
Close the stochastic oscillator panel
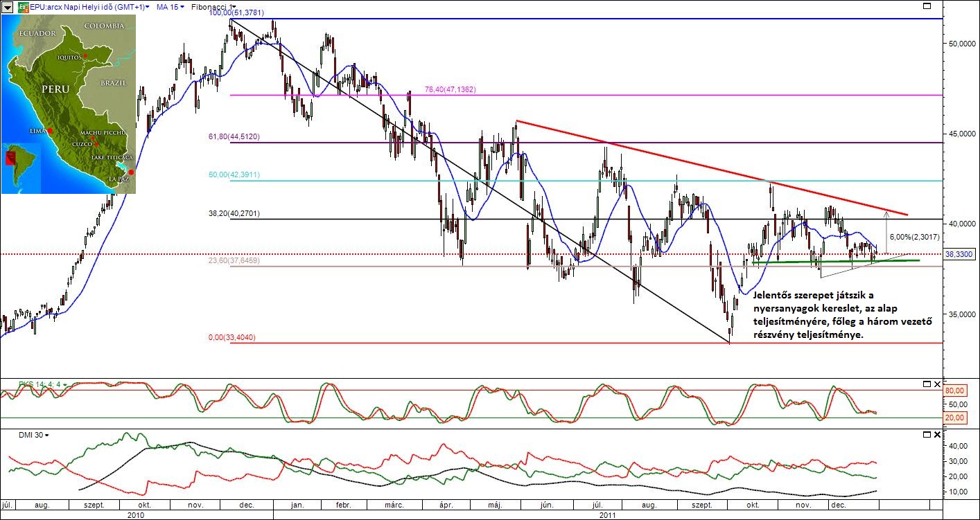pos(938,384)
